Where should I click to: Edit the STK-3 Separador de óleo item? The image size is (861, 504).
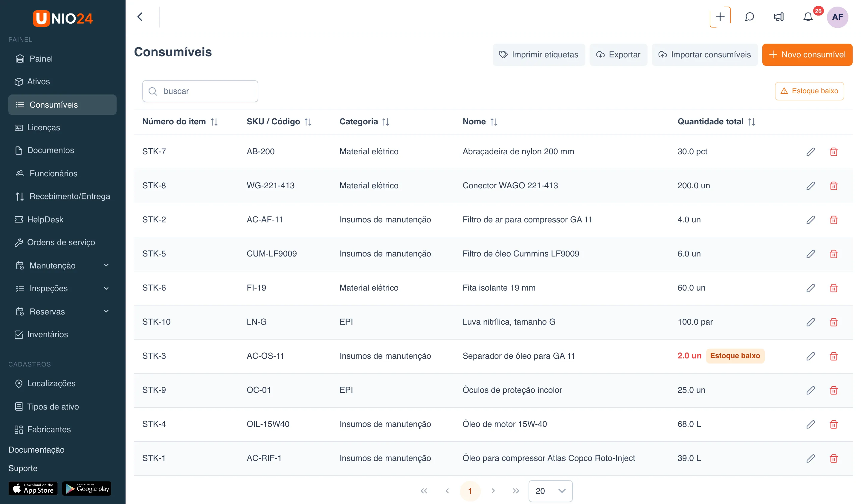point(810,356)
